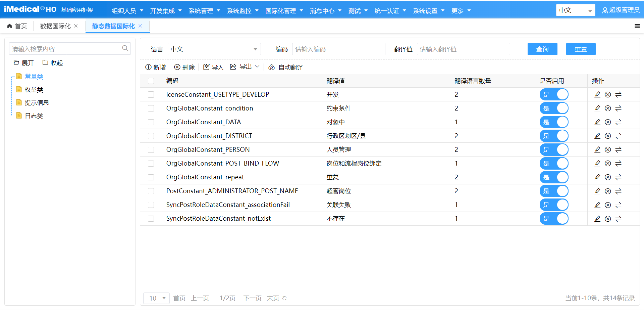Screen dimensions: 644x310
Task: Click the 导入 import toolbar button
Action: (x=213, y=67)
